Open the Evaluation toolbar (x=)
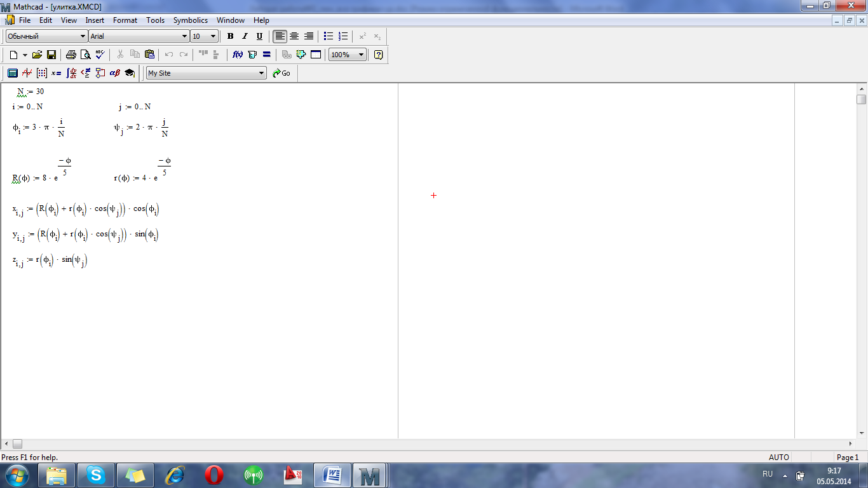 [x=57, y=73]
